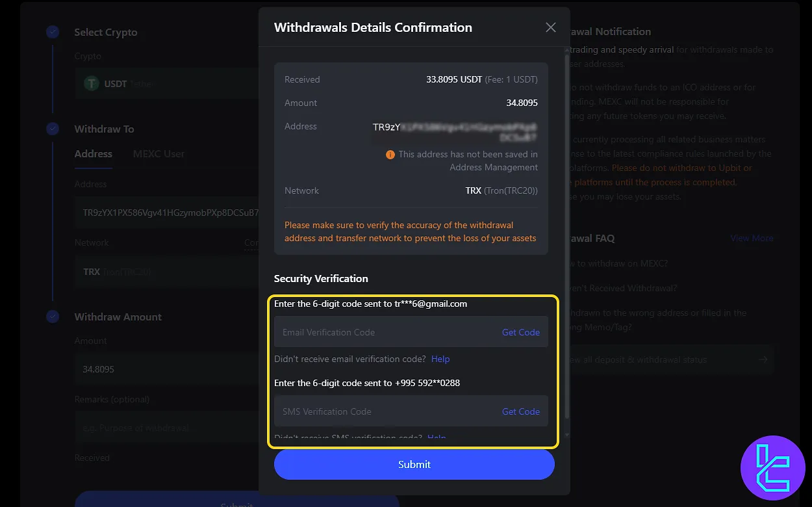812x507 pixels.
Task: Click Get Code for SMS verification
Action: click(521, 411)
